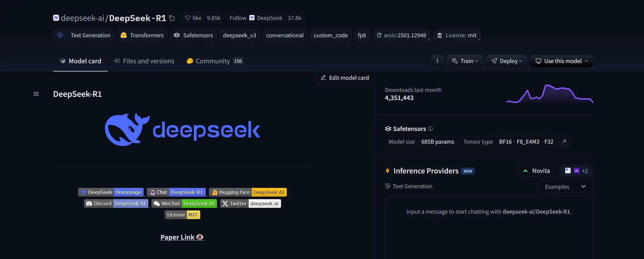Screen dimensions: 644x259
Task: Click the lightning bolt Inference Providers icon
Action: 387,171
